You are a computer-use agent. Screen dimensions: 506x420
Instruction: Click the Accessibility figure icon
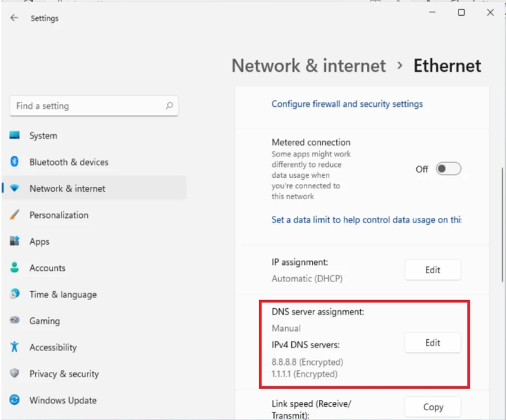[x=14, y=348]
